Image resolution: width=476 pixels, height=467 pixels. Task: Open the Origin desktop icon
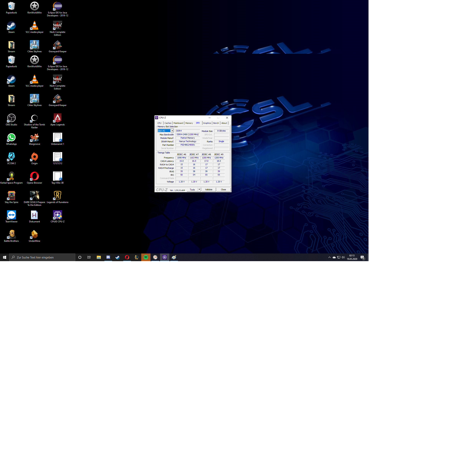[x=34, y=157]
